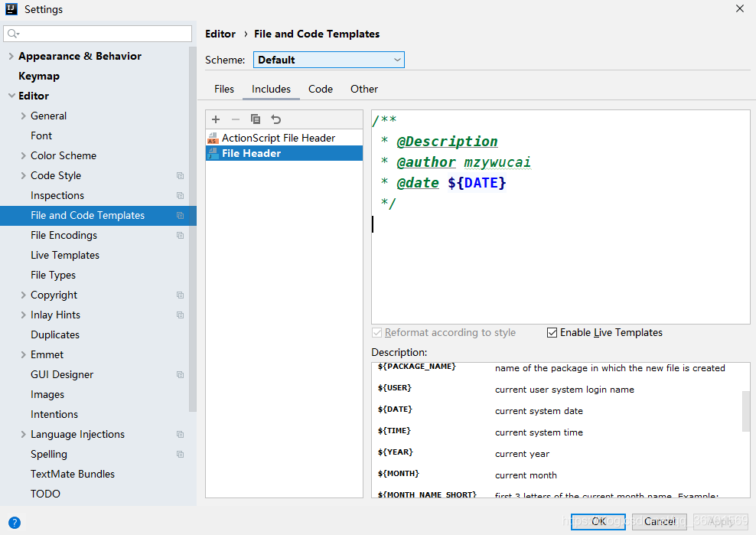Viewport: 756px width, 535px height.
Task: Click Editor in the breadcrumb
Action: point(220,34)
